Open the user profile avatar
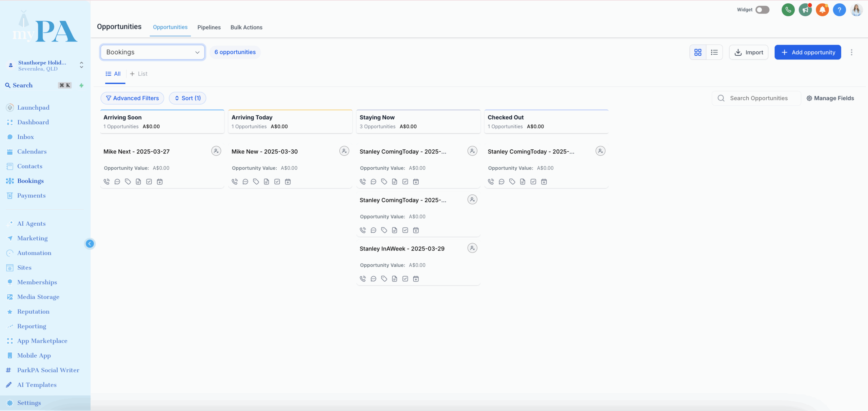Image resolution: width=868 pixels, height=411 pixels. coord(856,10)
